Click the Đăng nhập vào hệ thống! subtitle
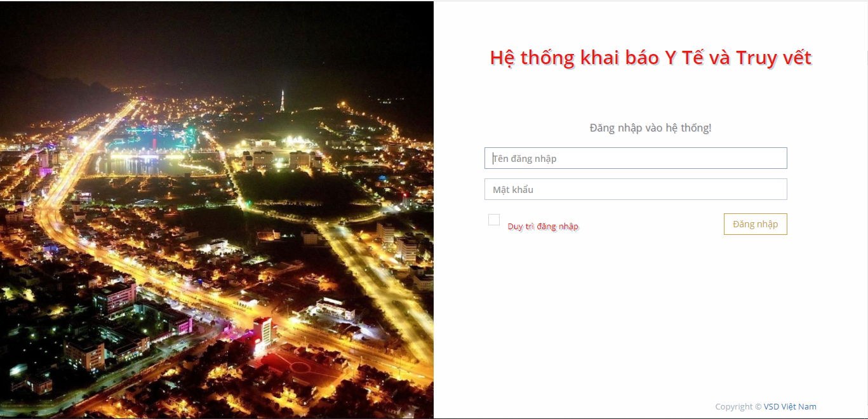 pos(651,128)
